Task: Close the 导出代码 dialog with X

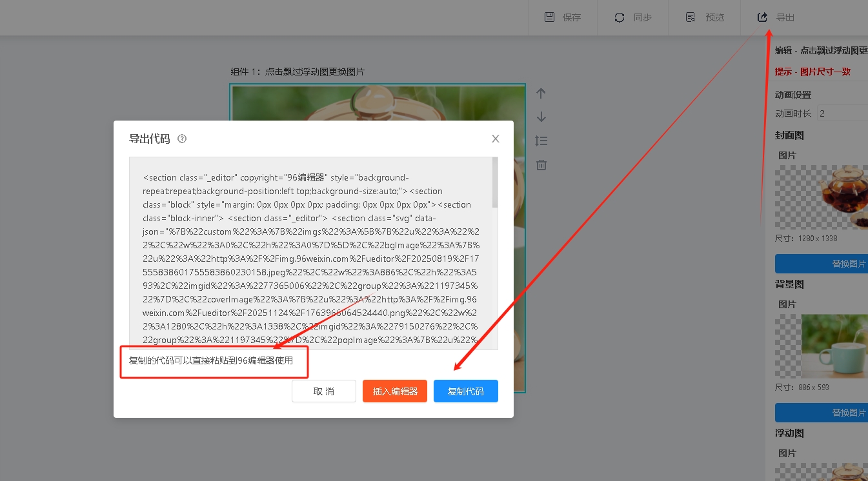Action: pyautogui.click(x=496, y=139)
